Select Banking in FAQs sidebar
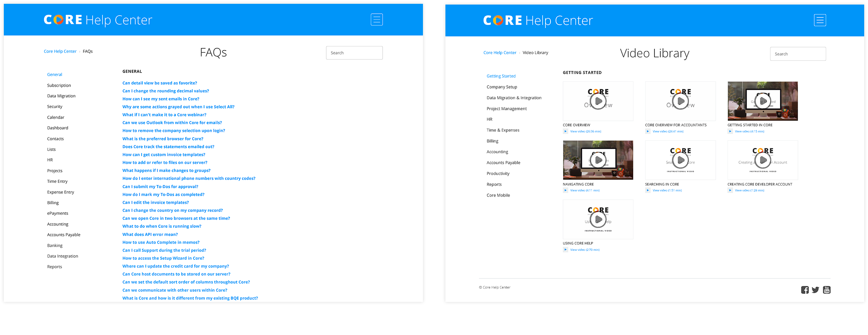Viewport: 868px width, 335px height. [55, 246]
